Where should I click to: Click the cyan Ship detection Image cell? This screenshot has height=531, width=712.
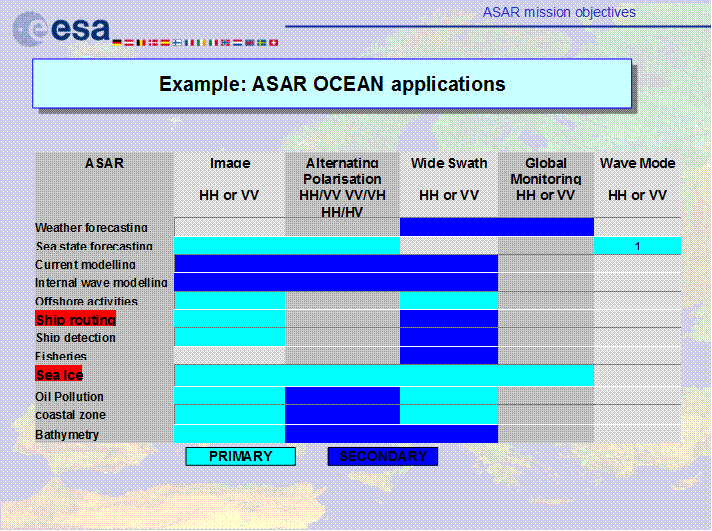(x=229, y=337)
